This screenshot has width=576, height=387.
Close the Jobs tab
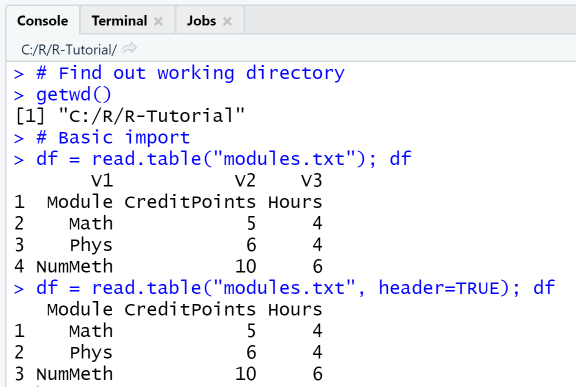pos(227,21)
